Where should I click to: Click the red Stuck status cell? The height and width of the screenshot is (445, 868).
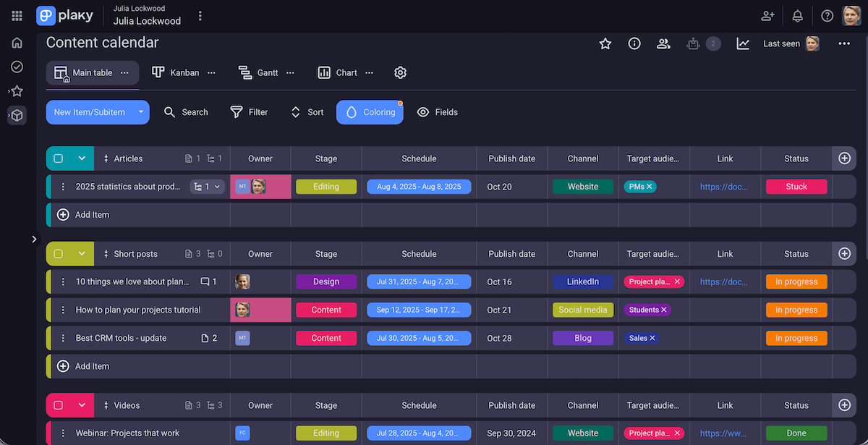[796, 186]
